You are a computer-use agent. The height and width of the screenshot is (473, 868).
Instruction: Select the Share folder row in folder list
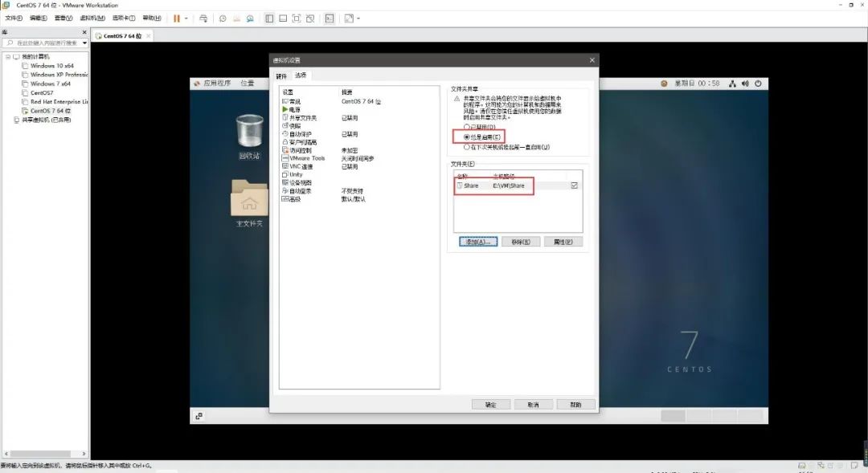pos(518,186)
